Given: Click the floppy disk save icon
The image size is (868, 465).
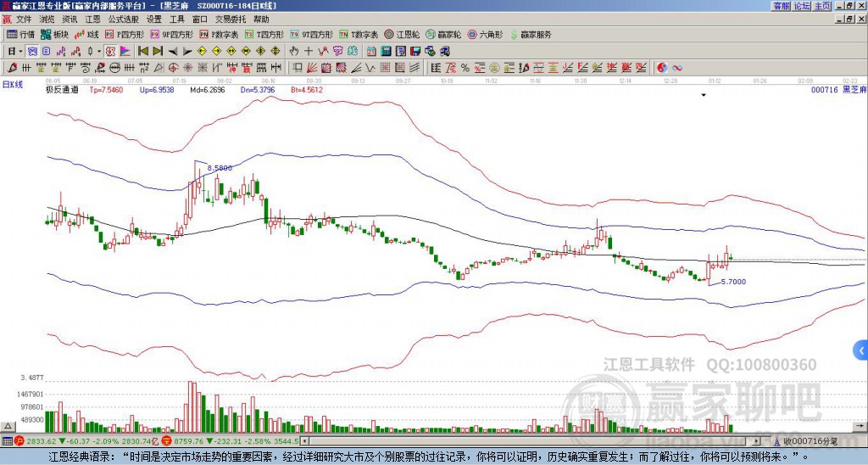Looking at the screenshot, I should (x=415, y=52).
